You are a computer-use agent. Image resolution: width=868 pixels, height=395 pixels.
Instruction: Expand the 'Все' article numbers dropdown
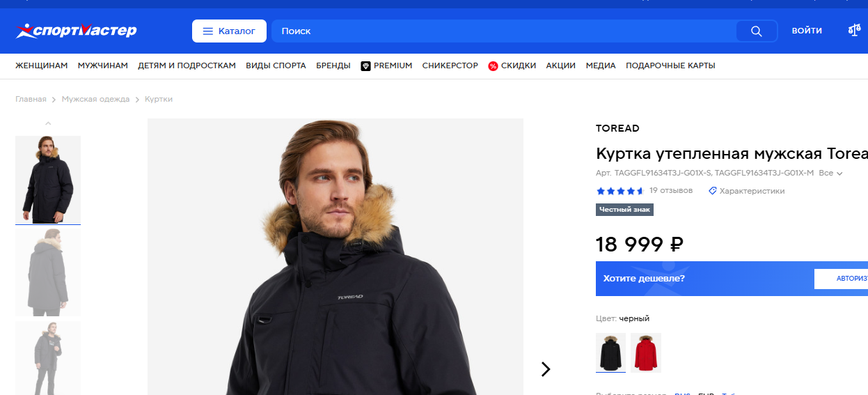click(830, 173)
